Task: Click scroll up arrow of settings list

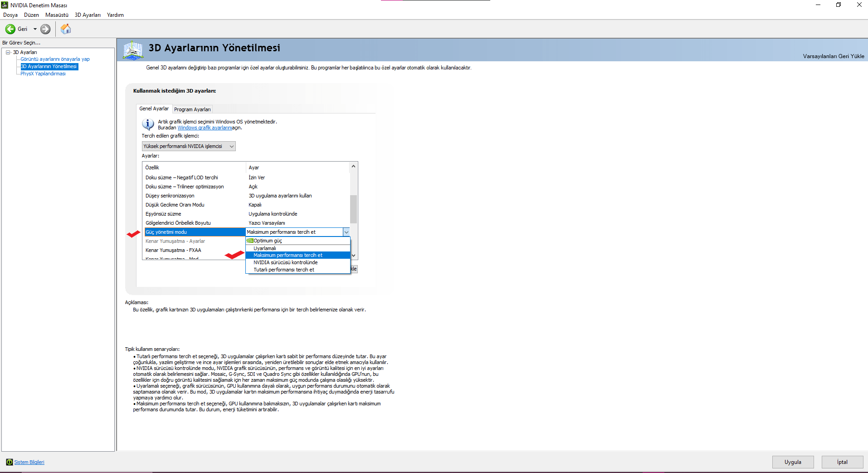Action: click(354, 166)
